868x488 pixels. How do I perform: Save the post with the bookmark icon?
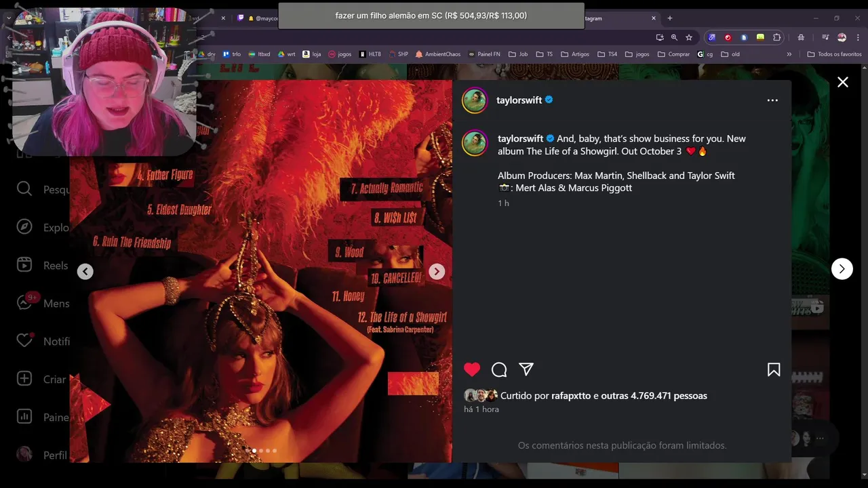[x=774, y=369]
